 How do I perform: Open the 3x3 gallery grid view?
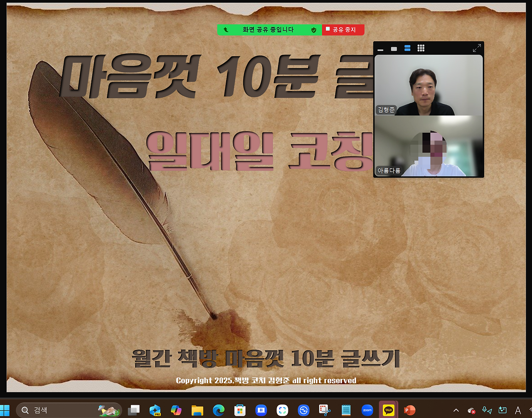point(421,48)
